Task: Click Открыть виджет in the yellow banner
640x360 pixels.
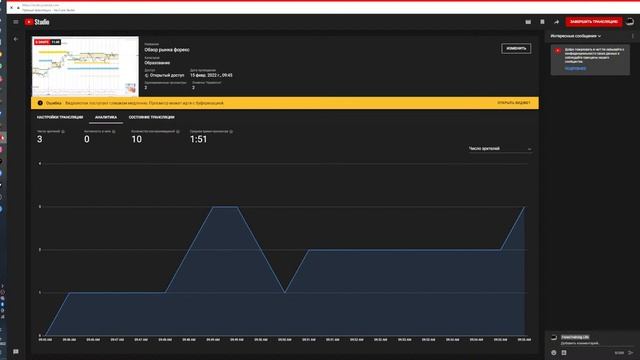Action: coord(513,103)
